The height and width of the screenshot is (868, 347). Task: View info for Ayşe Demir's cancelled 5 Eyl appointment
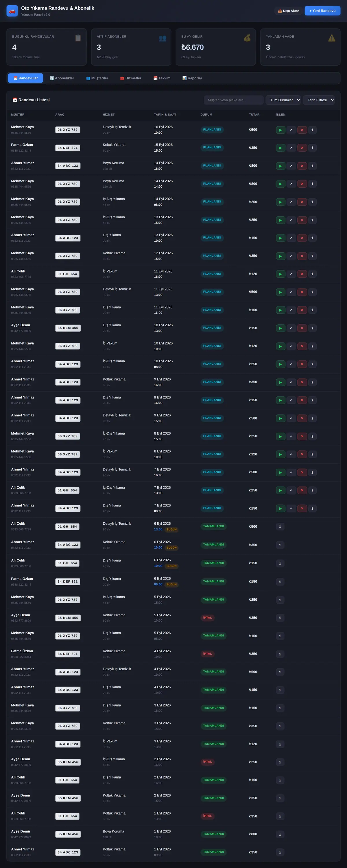pyautogui.click(x=280, y=618)
